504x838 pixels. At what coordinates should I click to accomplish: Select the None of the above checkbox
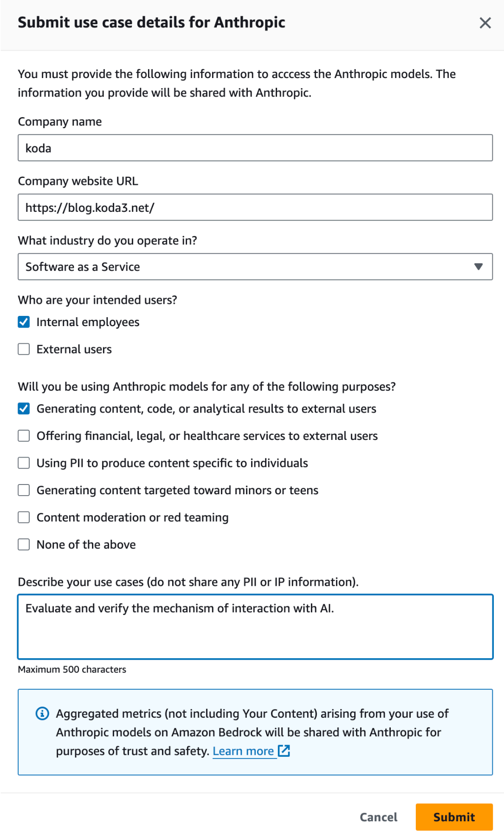(x=23, y=544)
